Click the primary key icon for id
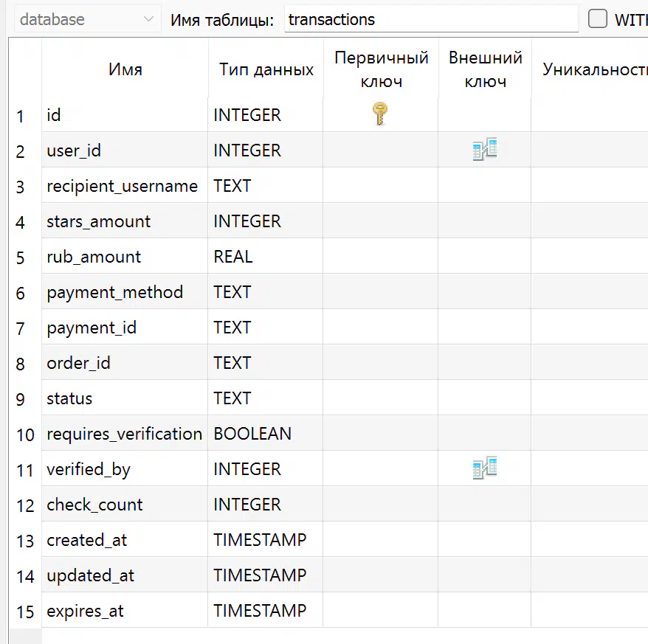This screenshot has height=644, width=648. pos(380,114)
